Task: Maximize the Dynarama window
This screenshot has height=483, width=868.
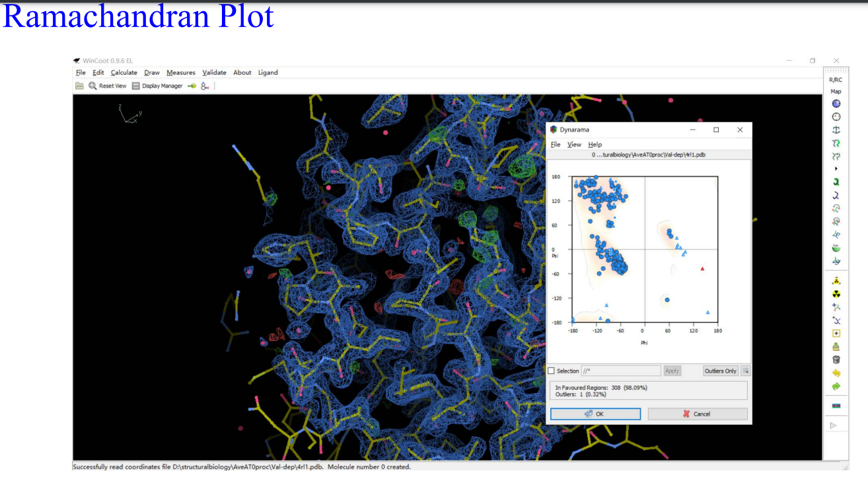Action: point(716,130)
